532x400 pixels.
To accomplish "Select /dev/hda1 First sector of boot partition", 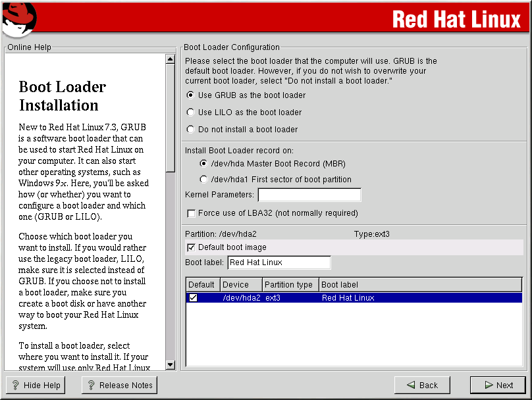I will 203,180.
